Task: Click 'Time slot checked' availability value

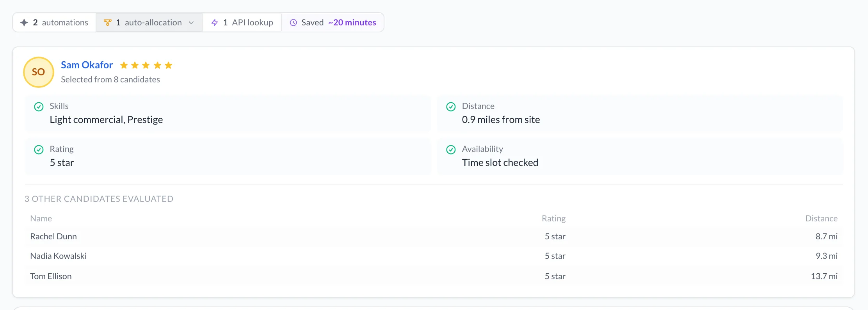Action: click(500, 162)
